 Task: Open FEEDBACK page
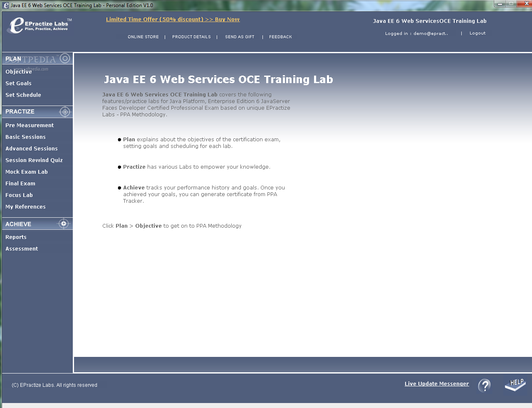[x=280, y=37]
